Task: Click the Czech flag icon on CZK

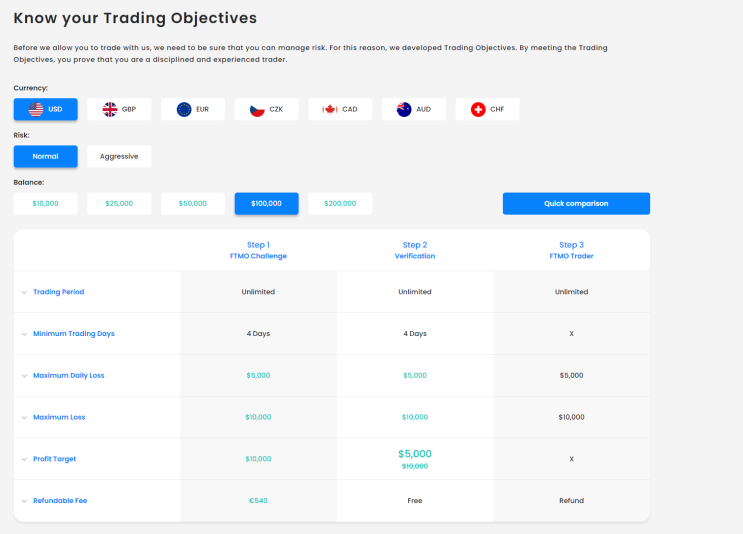Action: pos(257,109)
